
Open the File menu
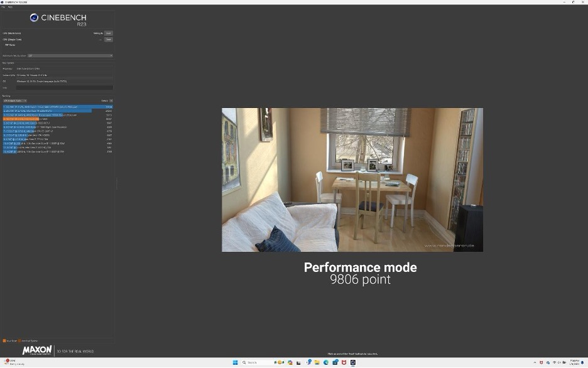pyautogui.click(x=3, y=7)
